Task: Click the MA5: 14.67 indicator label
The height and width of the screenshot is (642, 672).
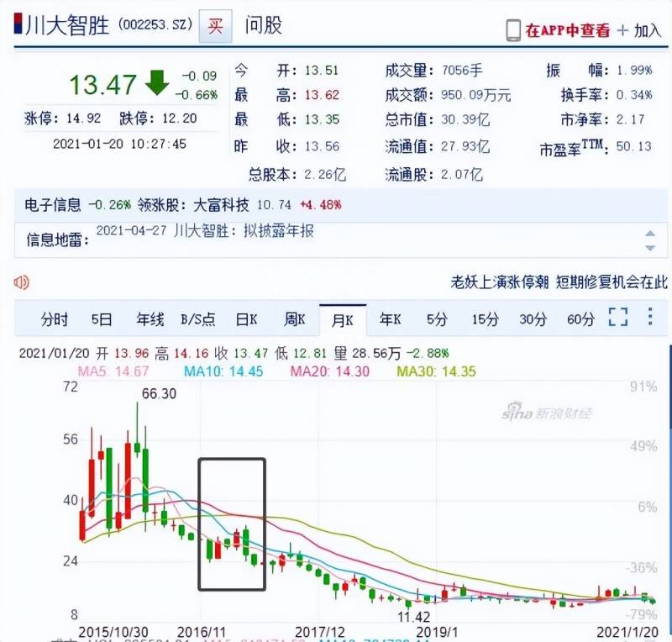Action: click(x=113, y=371)
